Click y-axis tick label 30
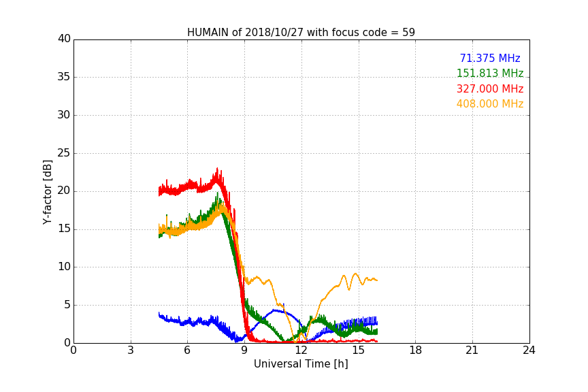Viewport: 588px width, 392px height. click(64, 115)
